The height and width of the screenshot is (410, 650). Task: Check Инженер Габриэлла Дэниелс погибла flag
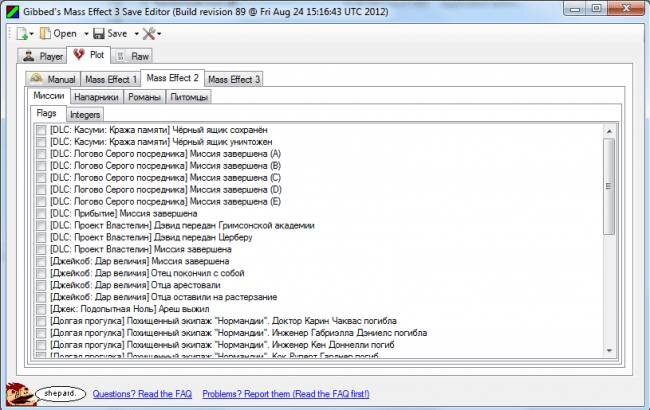pyautogui.click(x=41, y=333)
